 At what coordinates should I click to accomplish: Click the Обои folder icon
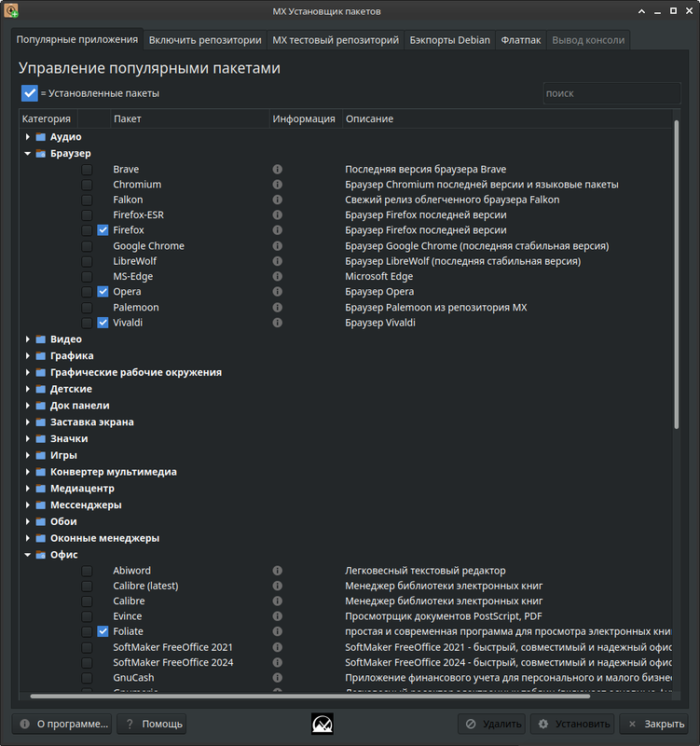coord(41,521)
